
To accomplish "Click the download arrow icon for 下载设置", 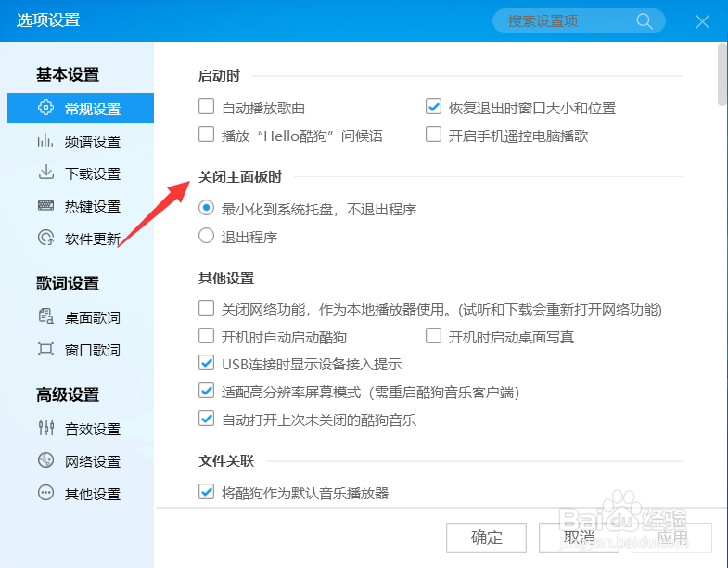I will (x=45, y=173).
